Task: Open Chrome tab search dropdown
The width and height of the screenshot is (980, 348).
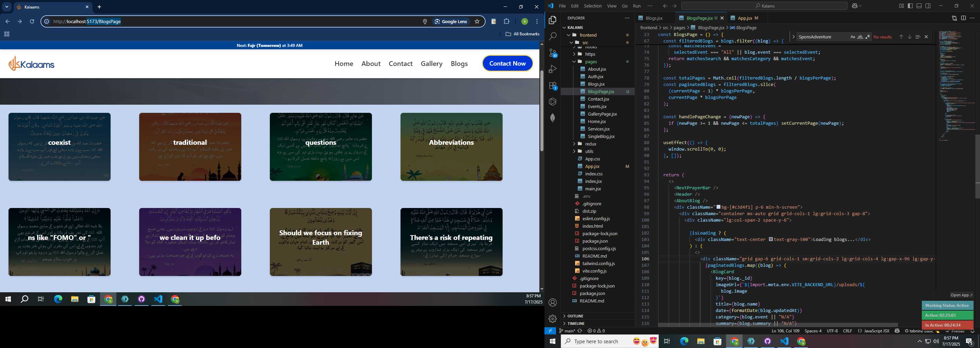Action: 6,7
